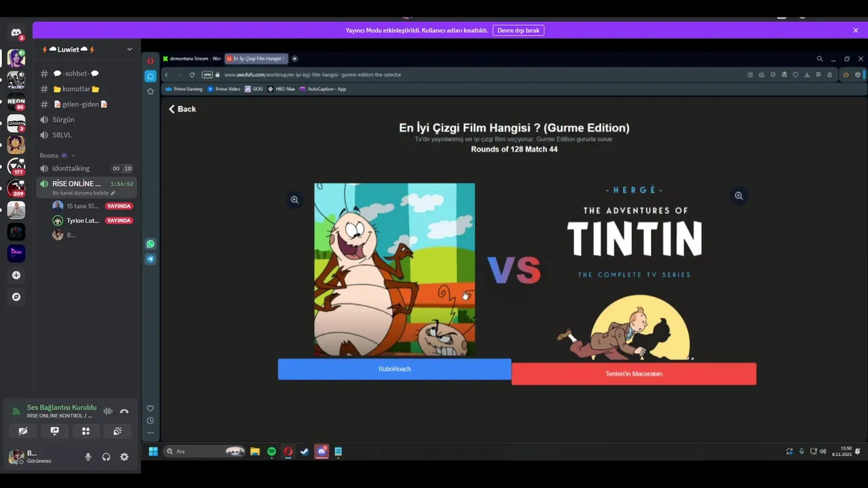Screen dimensions: 868x488
Task: Open Discord user settings gear
Action: click(x=124, y=457)
